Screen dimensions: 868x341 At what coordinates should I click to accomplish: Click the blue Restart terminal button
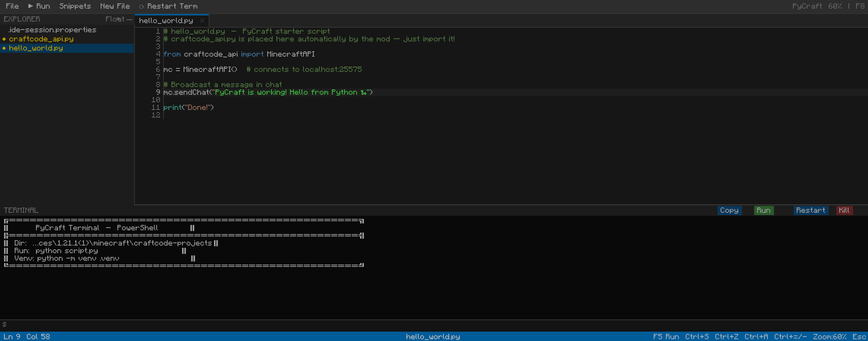810,210
